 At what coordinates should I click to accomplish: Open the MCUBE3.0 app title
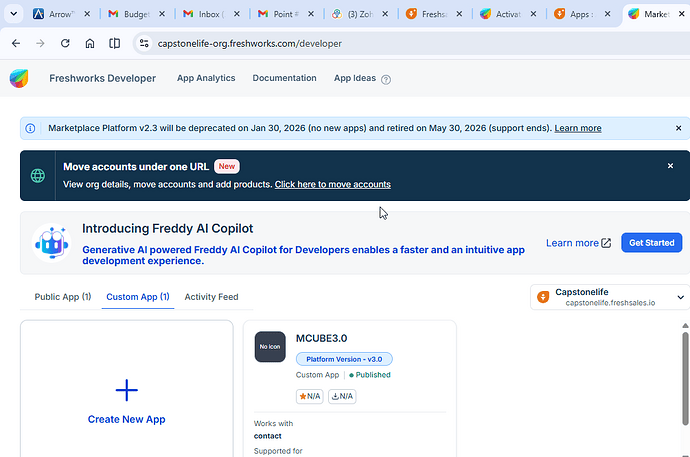click(x=321, y=338)
